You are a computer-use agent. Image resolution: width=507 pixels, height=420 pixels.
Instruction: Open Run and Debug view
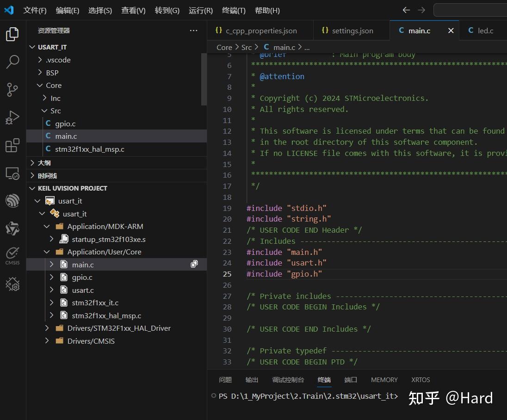12,117
